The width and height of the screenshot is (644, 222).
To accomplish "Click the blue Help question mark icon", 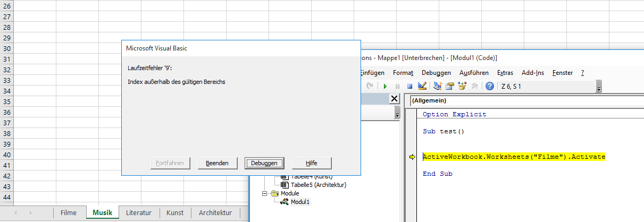I will coord(490,86).
